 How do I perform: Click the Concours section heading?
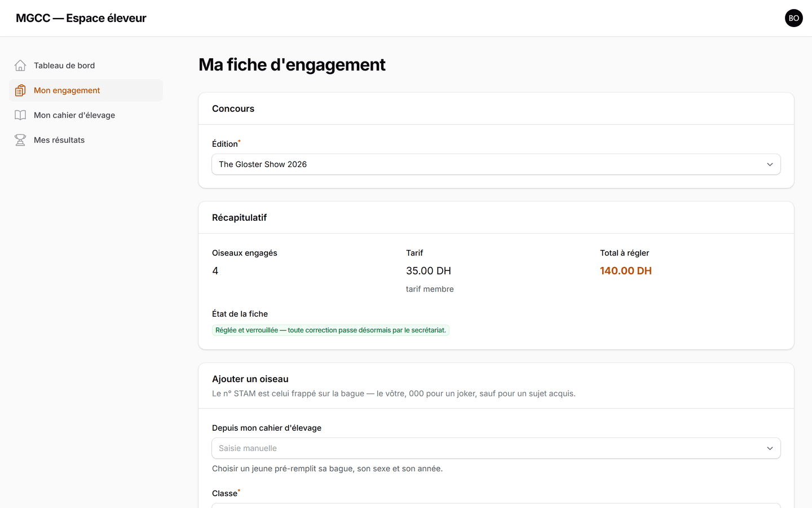pyautogui.click(x=233, y=109)
